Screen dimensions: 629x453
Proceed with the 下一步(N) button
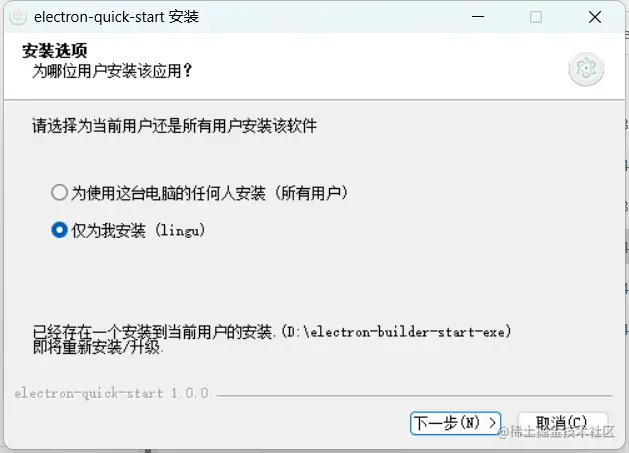[456, 423]
